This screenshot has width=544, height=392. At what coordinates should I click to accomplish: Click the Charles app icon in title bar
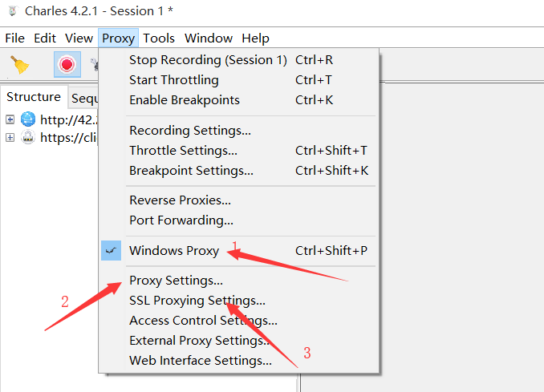point(13,10)
